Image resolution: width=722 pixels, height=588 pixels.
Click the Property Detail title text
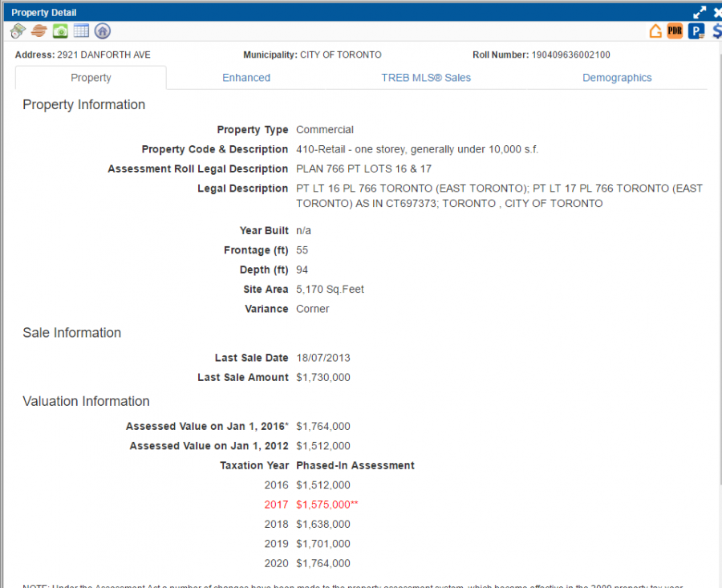pos(44,12)
